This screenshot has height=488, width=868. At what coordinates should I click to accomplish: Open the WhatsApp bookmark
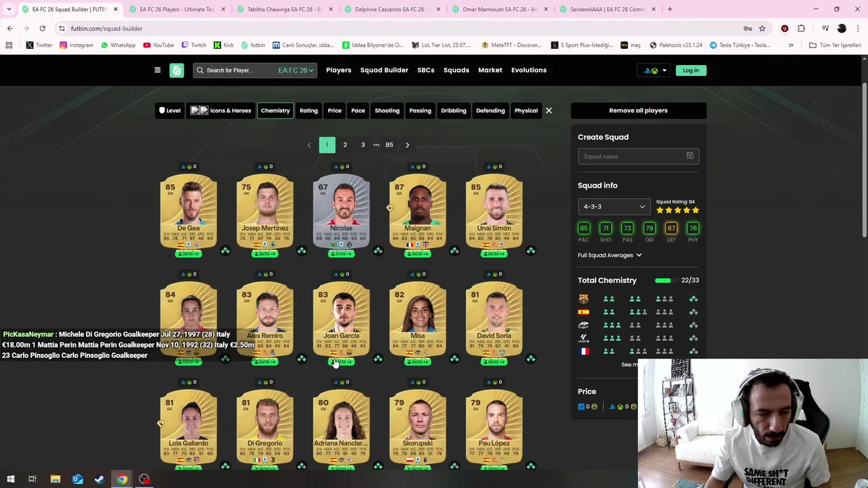point(118,45)
